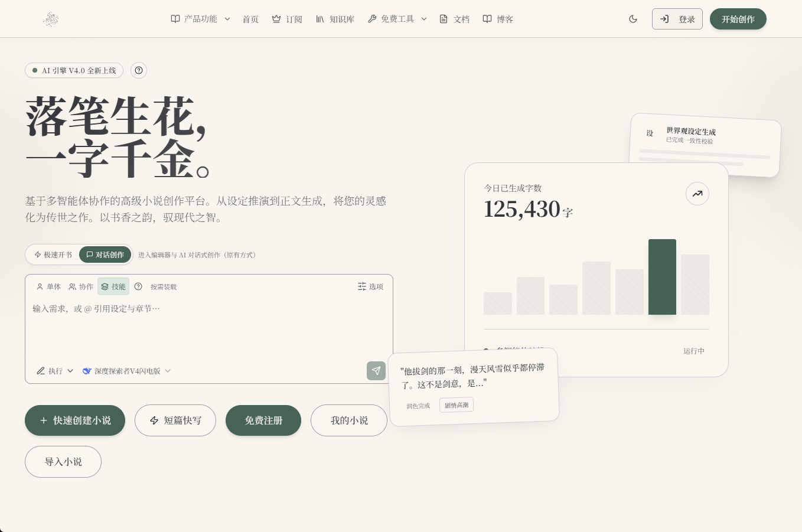Open the 产品功能 dropdown menu
This screenshot has height=532, width=802.
point(201,19)
